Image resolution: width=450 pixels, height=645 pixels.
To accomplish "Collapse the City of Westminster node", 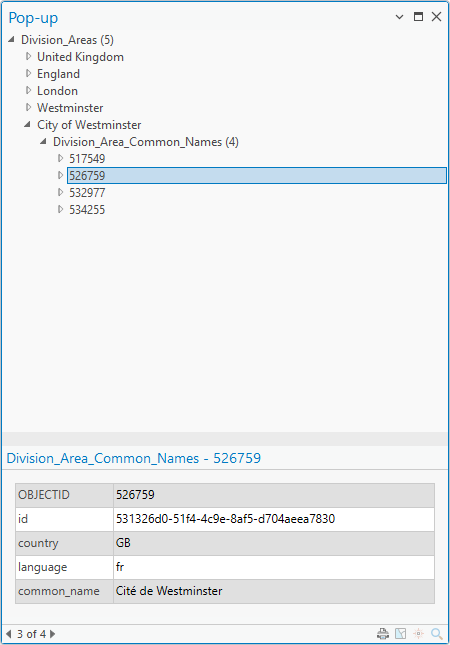I will click(28, 124).
